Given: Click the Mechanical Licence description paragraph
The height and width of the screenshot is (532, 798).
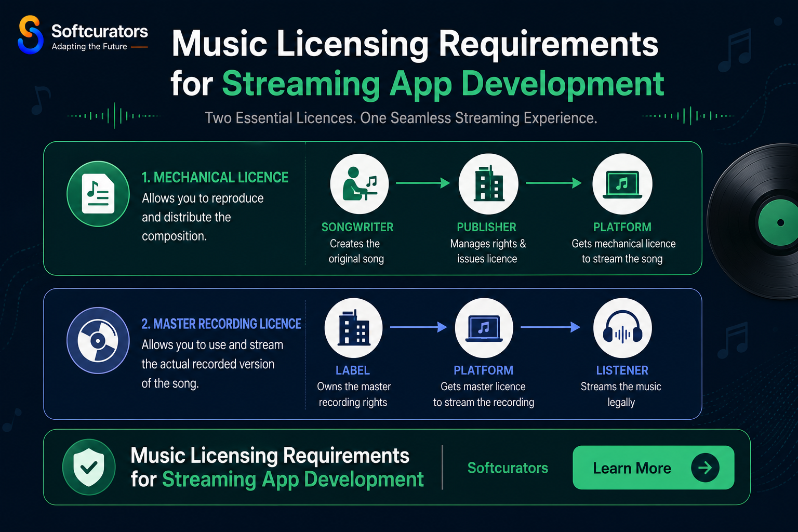Looking at the screenshot, I should (203, 217).
